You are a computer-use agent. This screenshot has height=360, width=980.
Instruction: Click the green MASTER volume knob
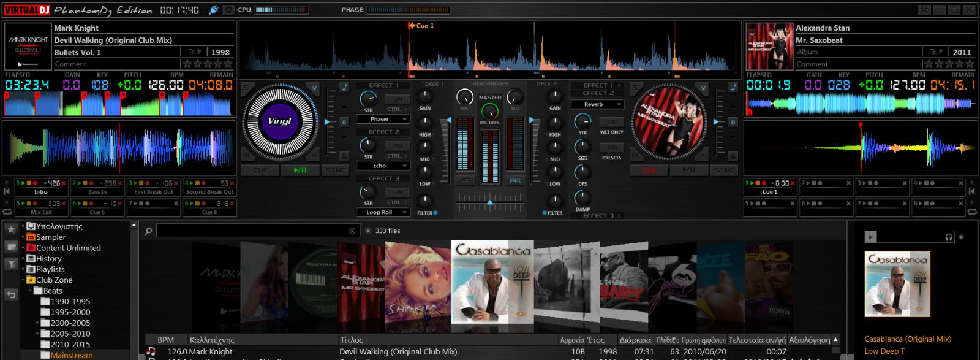click(x=489, y=111)
